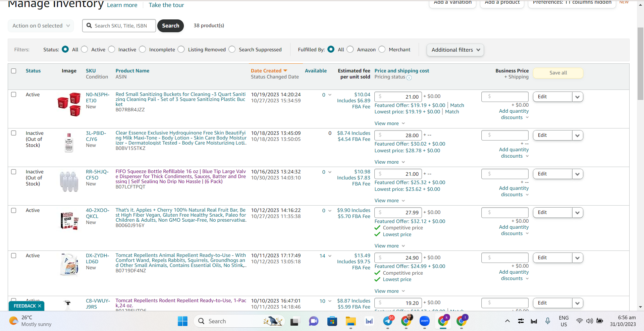This screenshot has height=331, width=644.
Task: Expand View more for Tomcat Animal Repellent
Action: tap(390, 291)
